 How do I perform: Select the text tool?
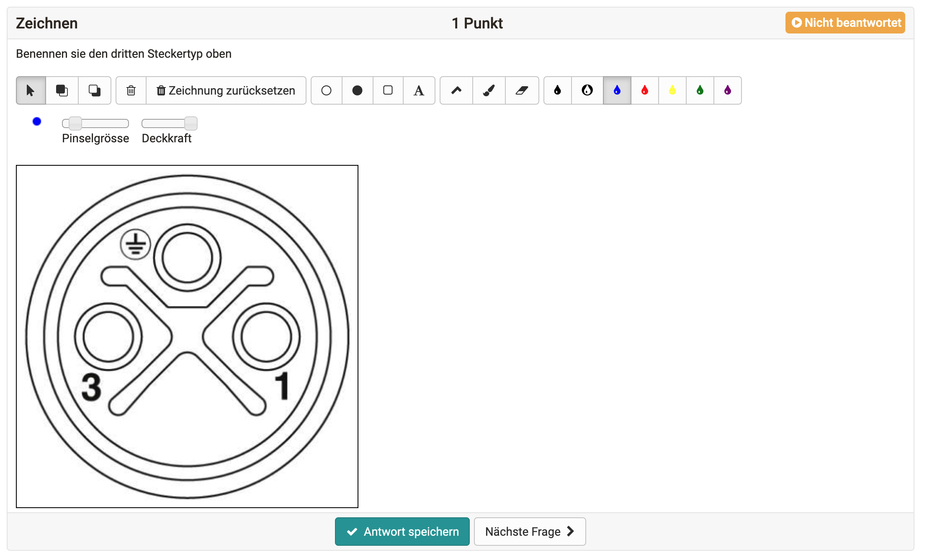419,90
